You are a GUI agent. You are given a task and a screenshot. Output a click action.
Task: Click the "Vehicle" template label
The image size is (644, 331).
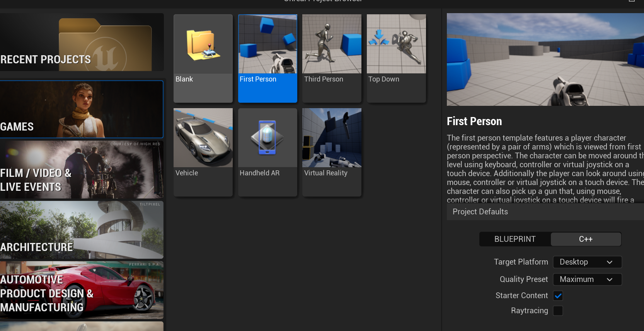(x=187, y=173)
